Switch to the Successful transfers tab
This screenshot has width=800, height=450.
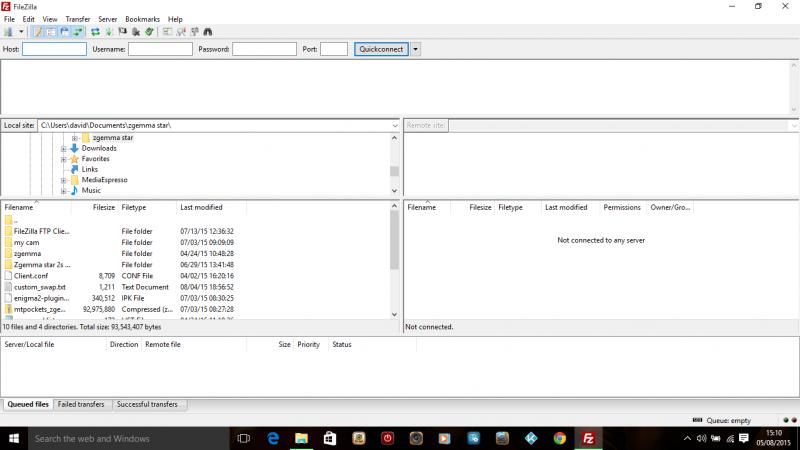[x=147, y=404]
